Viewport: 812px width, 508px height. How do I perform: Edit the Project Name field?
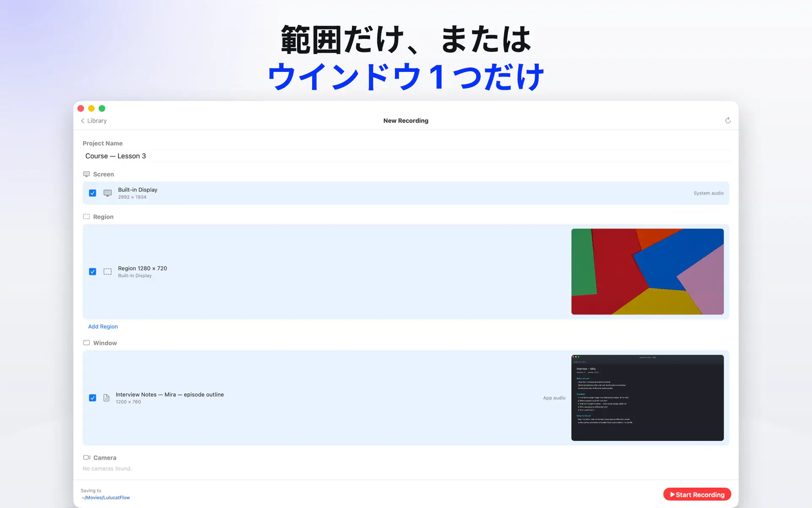pos(406,156)
